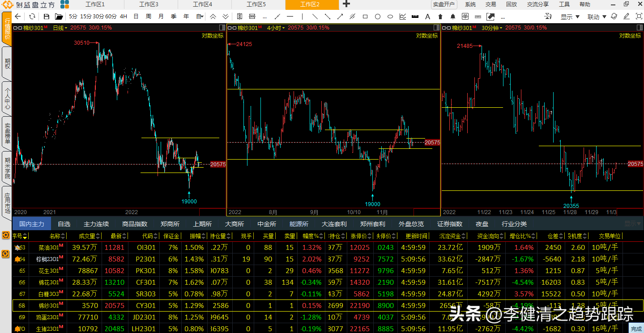Jump to next contract with double down chevron

(x=226, y=17)
